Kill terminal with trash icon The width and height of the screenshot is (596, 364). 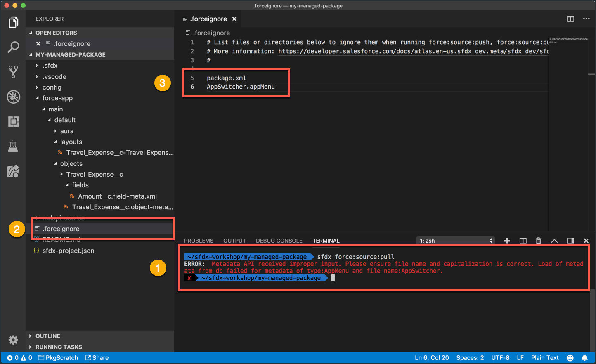pos(538,241)
